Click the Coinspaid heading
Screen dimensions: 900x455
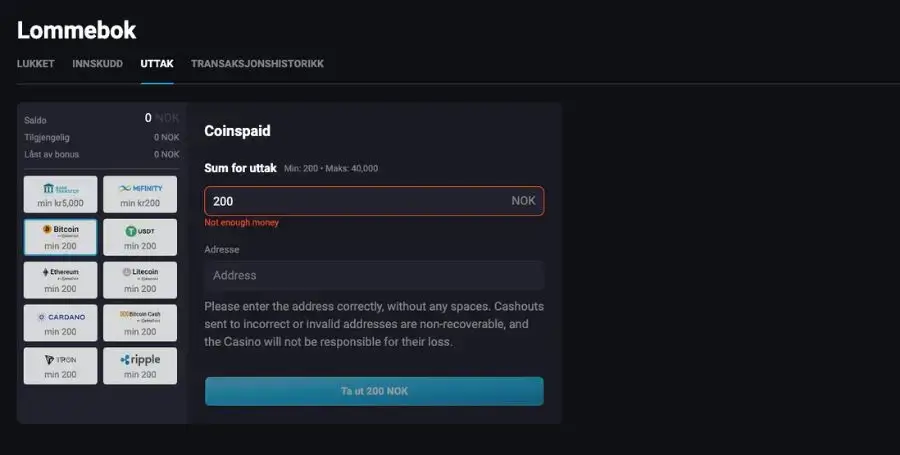237,131
